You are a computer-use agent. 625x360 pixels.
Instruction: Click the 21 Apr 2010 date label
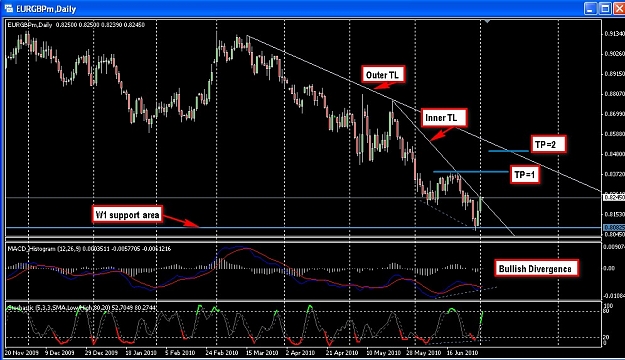(342, 353)
